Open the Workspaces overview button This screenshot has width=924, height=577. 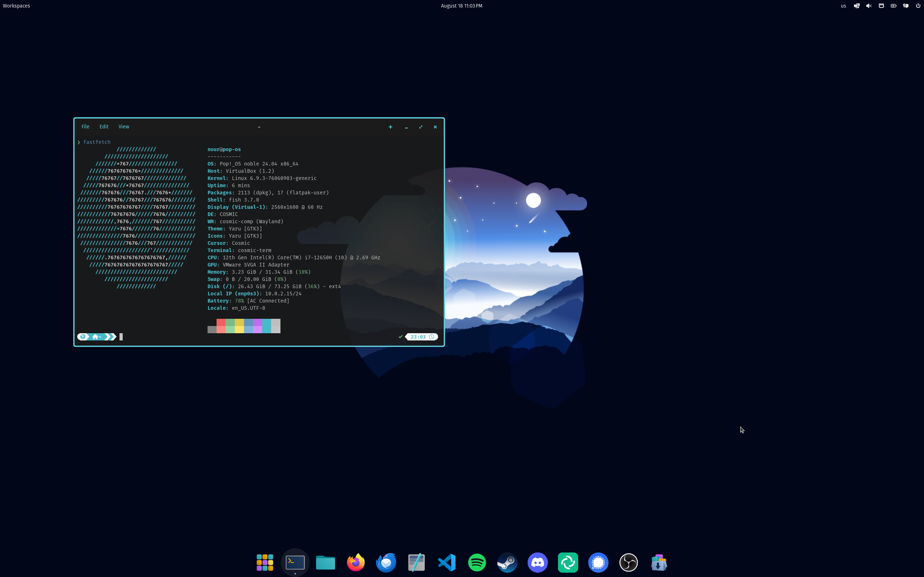pyautogui.click(x=16, y=6)
